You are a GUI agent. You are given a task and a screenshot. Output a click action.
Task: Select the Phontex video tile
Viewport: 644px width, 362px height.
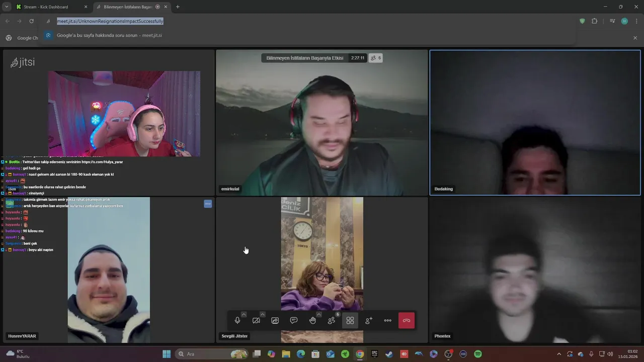pyautogui.click(x=535, y=270)
